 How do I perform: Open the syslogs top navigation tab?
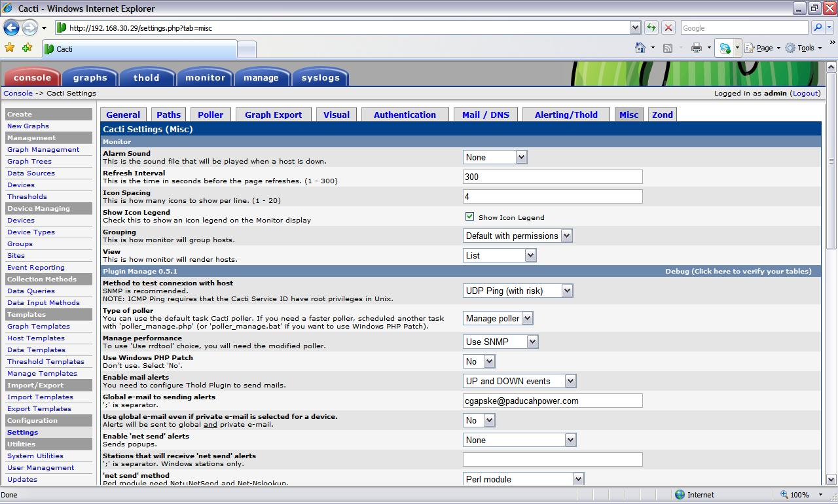pos(320,77)
